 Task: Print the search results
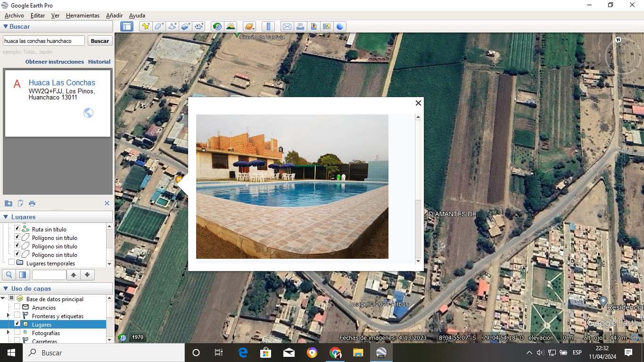click(x=32, y=203)
